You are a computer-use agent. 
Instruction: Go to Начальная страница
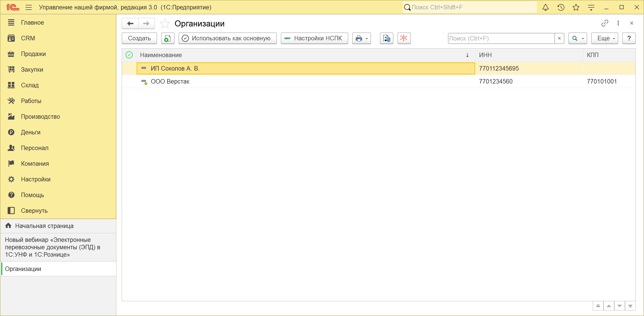pos(58,226)
